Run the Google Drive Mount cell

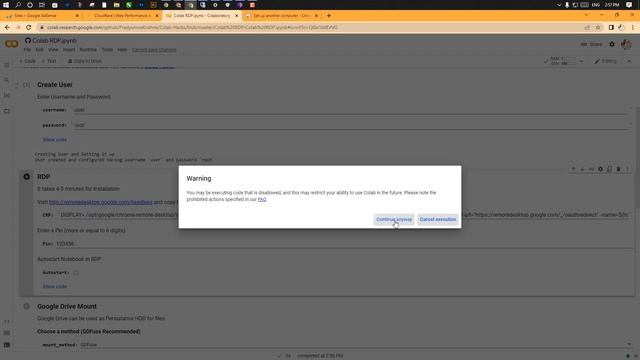coord(27,306)
